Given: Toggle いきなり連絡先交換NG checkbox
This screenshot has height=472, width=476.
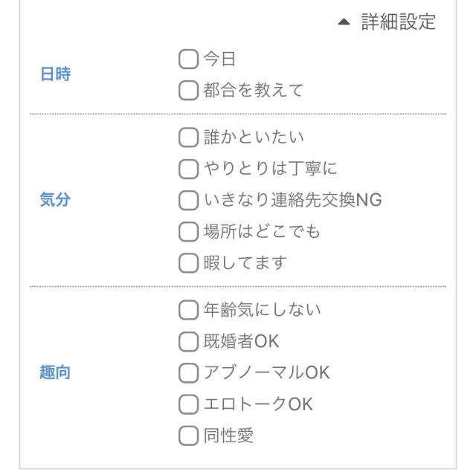Looking at the screenshot, I should (189, 200).
